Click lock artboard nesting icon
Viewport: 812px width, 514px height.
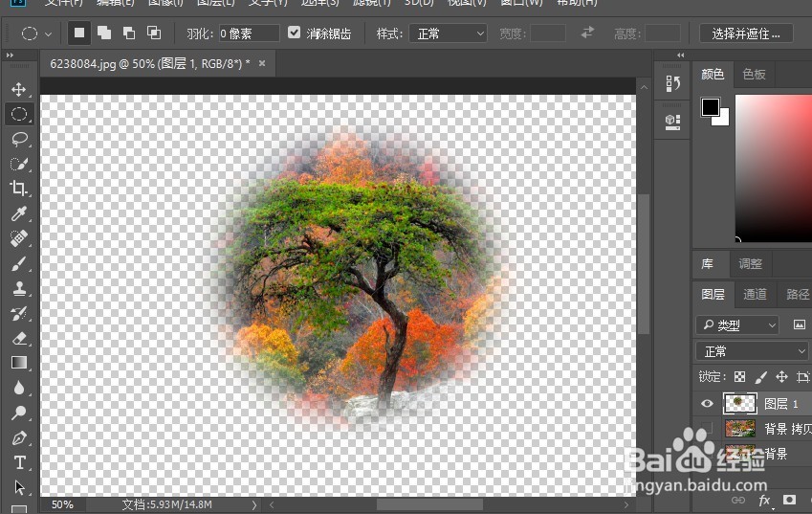802,377
